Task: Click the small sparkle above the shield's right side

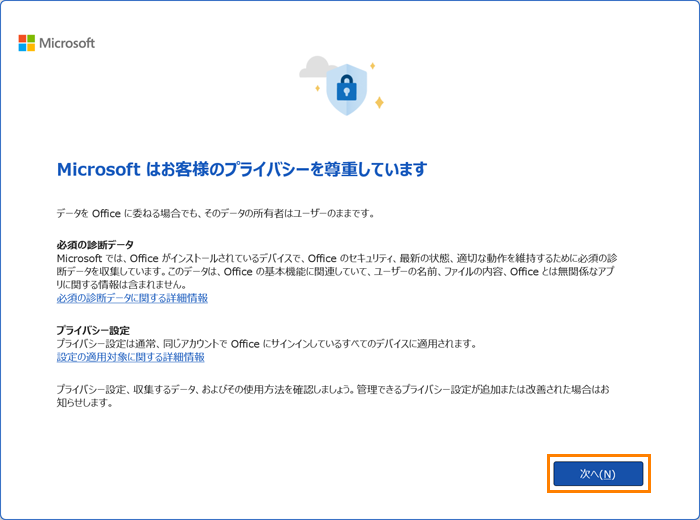Action: tap(373, 65)
